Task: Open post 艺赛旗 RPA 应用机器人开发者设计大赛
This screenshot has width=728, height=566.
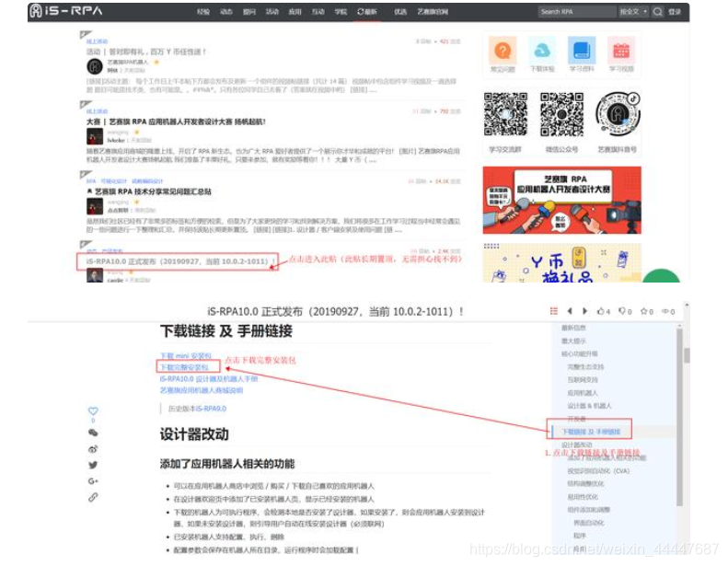Action: click(x=176, y=121)
